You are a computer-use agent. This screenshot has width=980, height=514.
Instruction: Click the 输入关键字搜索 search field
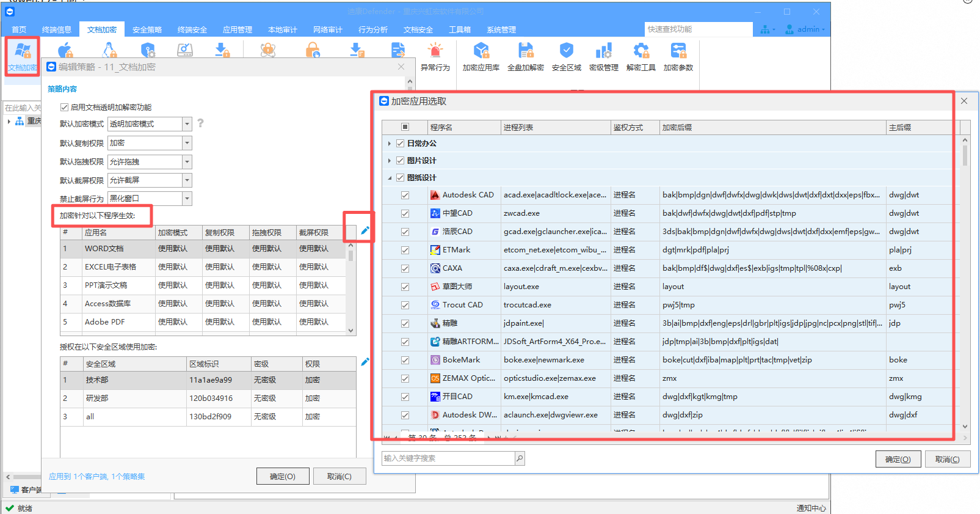click(x=448, y=458)
